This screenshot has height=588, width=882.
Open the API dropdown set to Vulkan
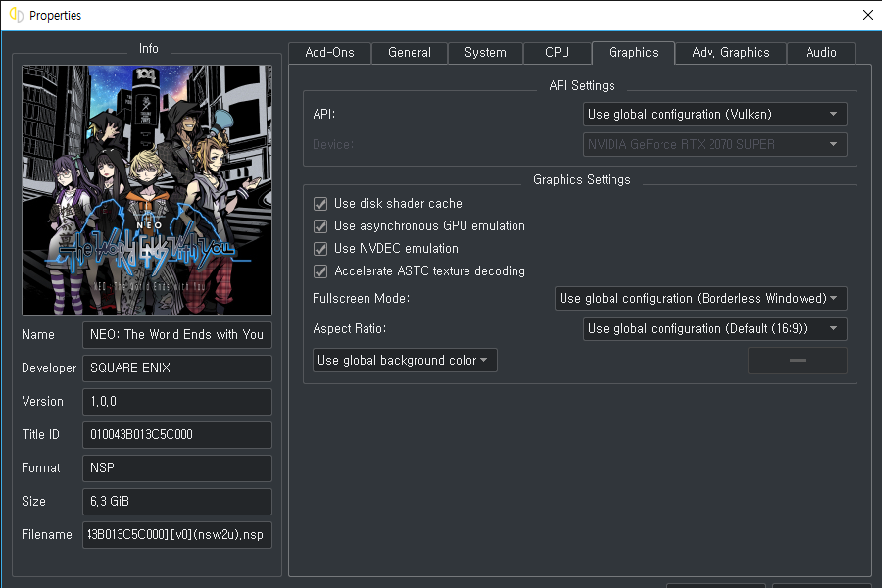tap(715, 115)
